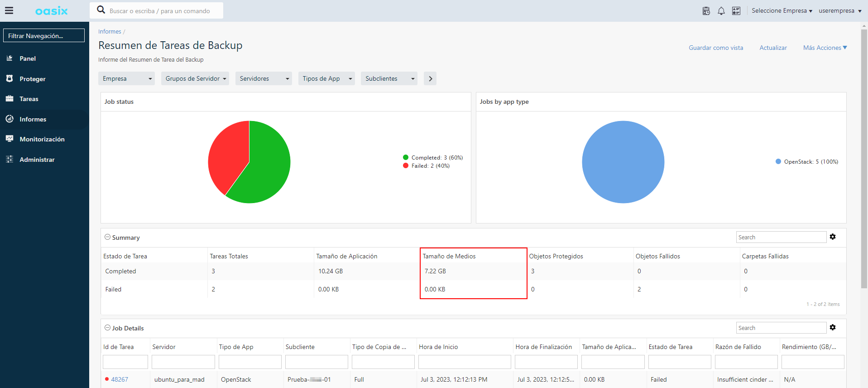Open the notifications bell icon
The height and width of the screenshot is (388, 868).
pos(721,11)
